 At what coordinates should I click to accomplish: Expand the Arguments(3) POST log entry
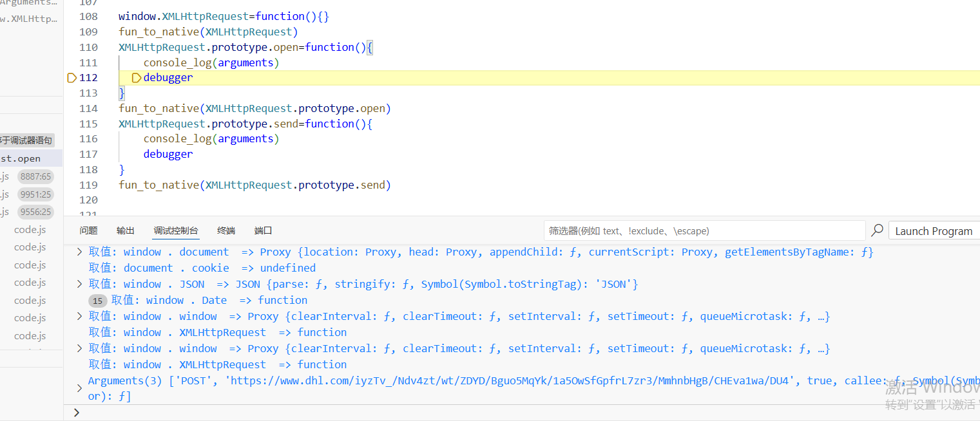[x=80, y=388]
